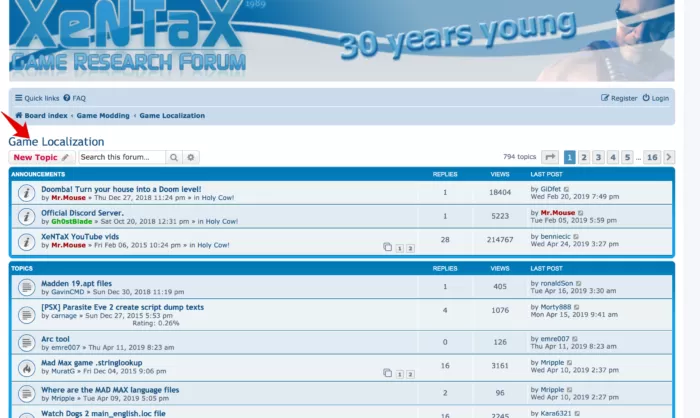Select page 1 in pagination
This screenshot has width=700, height=418.
(570, 157)
